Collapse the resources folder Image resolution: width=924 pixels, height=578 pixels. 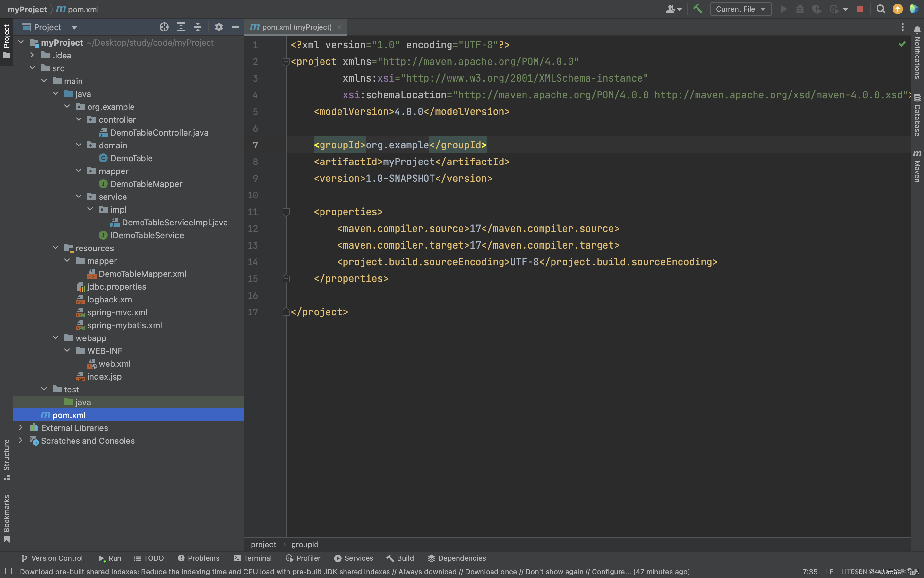coord(56,248)
